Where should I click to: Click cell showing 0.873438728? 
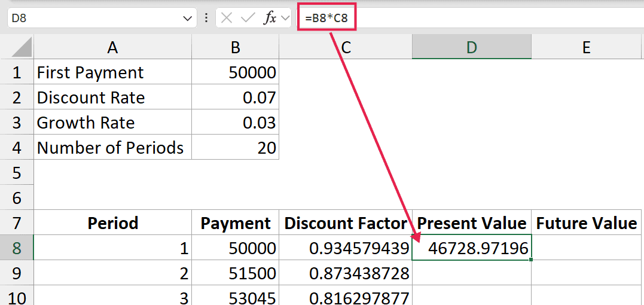click(x=346, y=273)
